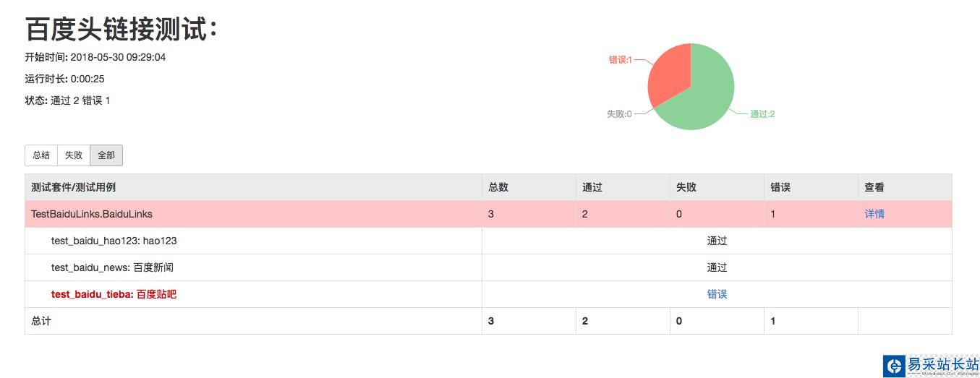Viewport: 980px width, 378px height.
Task: Click the 查看 column header
Action: point(874,187)
